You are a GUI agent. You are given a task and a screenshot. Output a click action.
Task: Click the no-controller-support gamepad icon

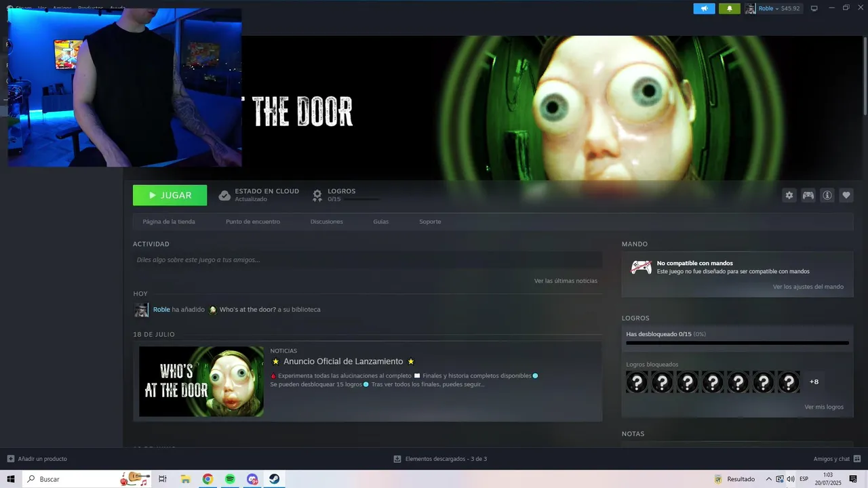(641, 267)
